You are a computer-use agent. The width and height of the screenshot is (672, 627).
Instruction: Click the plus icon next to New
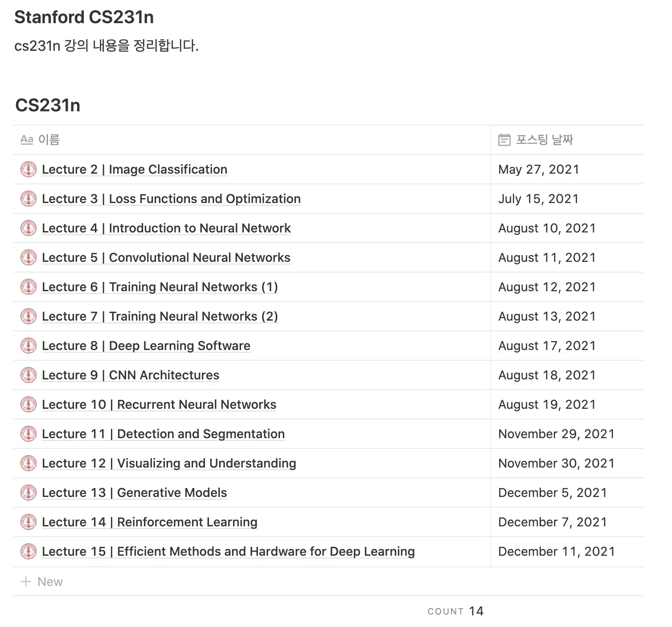pyautogui.click(x=26, y=582)
